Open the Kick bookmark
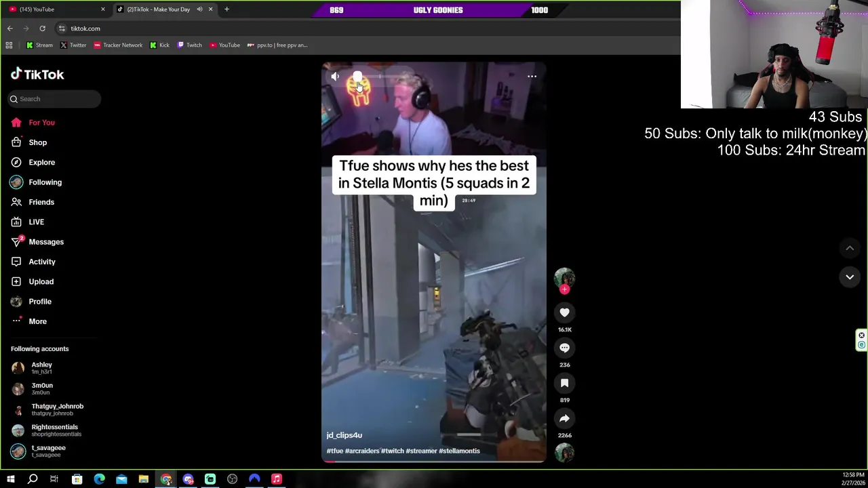868x488 pixels. pos(160,45)
